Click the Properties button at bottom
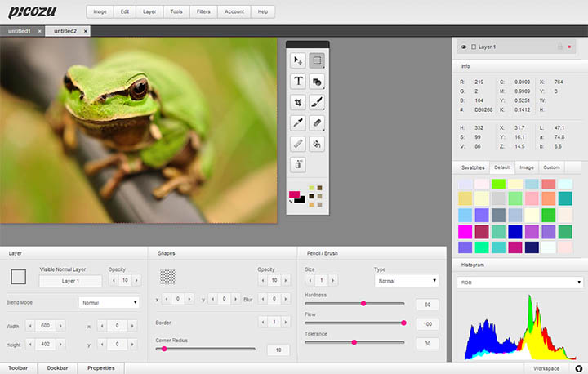This screenshot has width=588, height=374. (101, 368)
